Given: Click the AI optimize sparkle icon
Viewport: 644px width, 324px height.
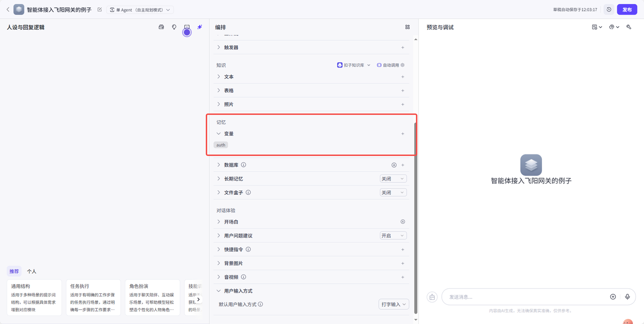Looking at the screenshot, I should click(199, 27).
